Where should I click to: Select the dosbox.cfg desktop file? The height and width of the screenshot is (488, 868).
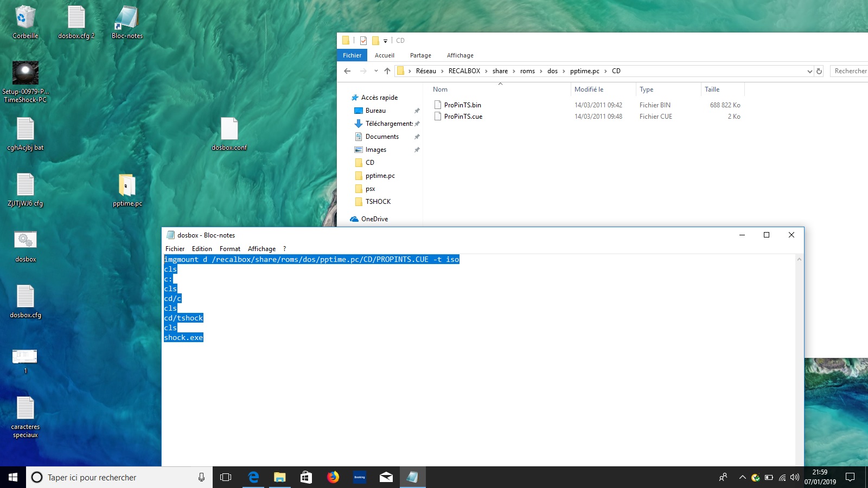point(25,301)
